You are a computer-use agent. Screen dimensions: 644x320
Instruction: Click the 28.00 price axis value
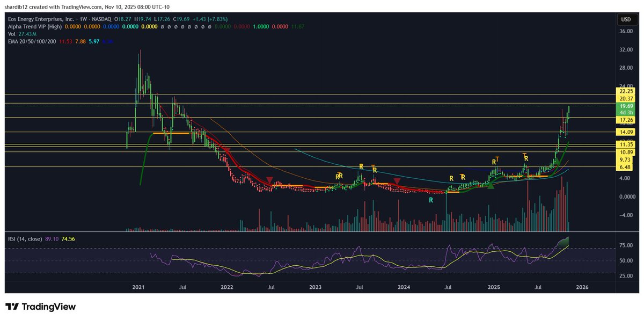tap(626, 68)
